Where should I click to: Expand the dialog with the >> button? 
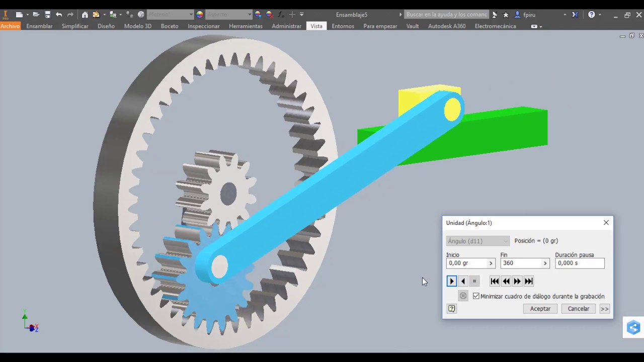(x=604, y=309)
